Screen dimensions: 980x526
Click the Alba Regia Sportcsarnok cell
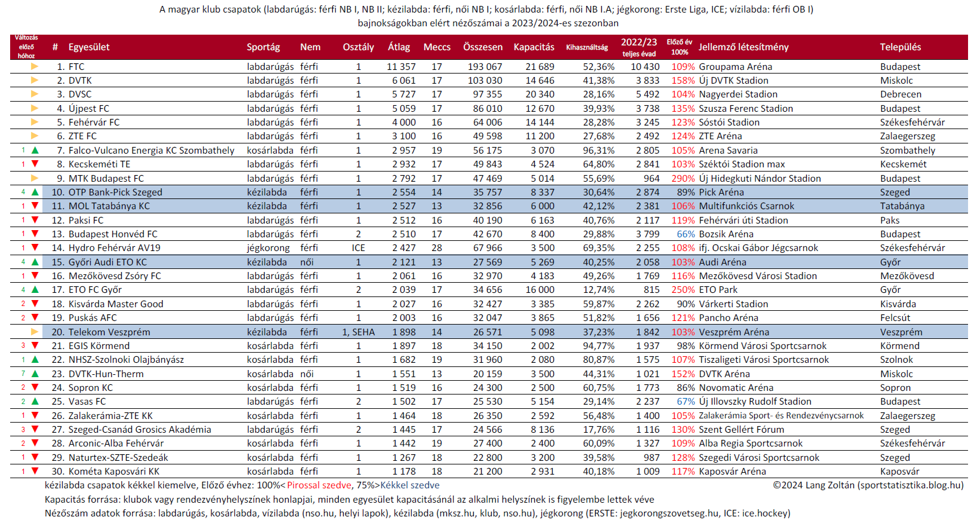pyautogui.click(x=751, y=443)
